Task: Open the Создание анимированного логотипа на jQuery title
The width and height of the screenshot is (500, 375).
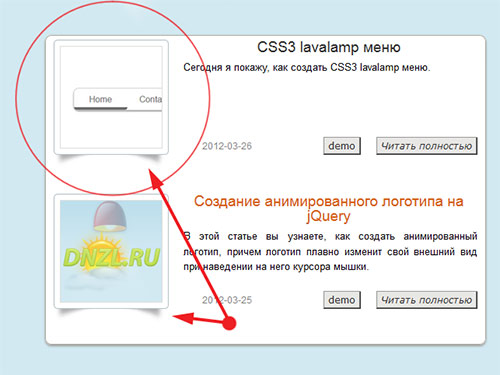Action: click(x=329, y=209)
